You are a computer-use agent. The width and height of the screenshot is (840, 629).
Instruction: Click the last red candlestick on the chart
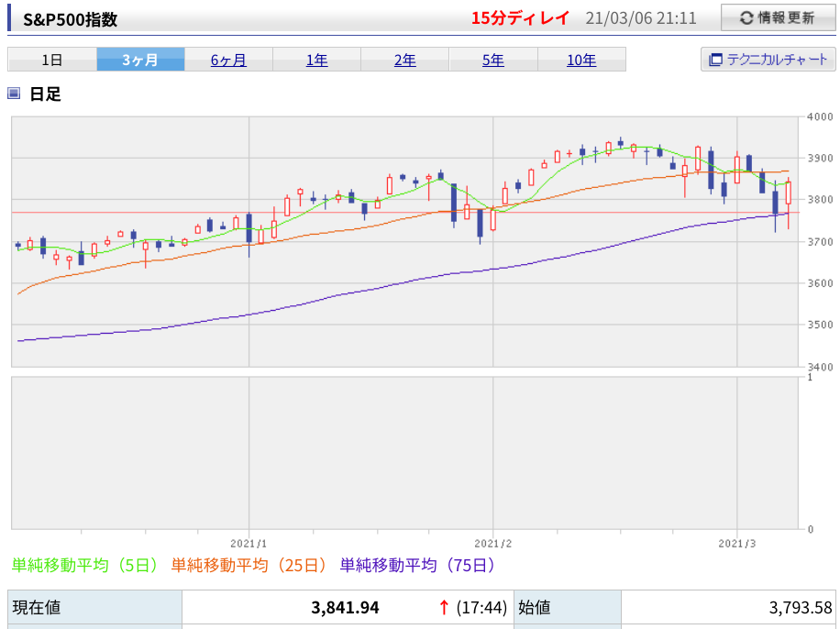click(789, 193)
